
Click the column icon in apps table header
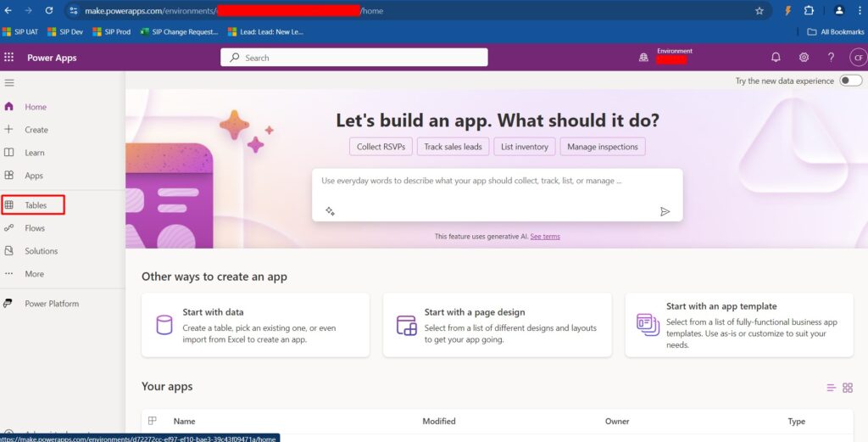(x=153, y=421)
